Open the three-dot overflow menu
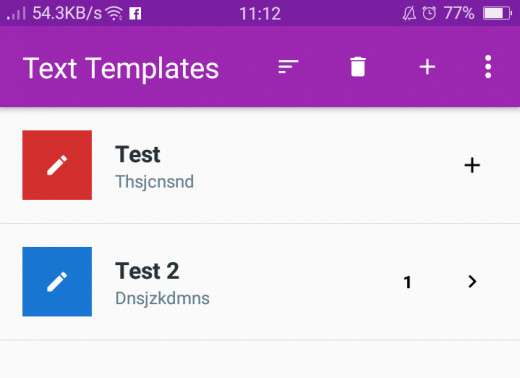 [488, 67]
